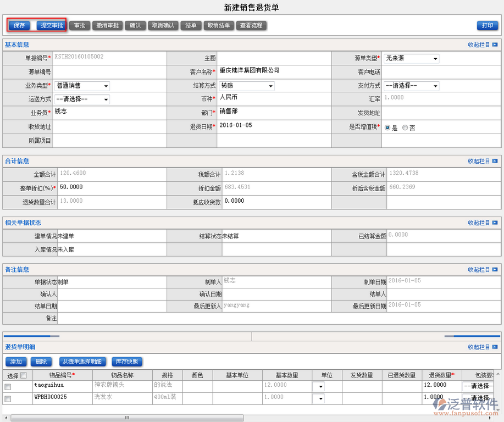Select 是 radio for 是否增值税
This screenshot has height=422, width=504.
(x=387, y=127)
